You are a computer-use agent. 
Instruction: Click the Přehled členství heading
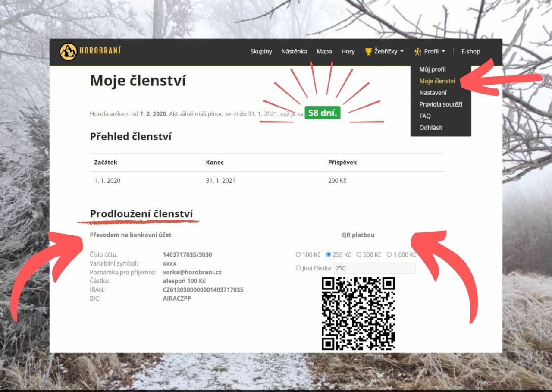coord(131,137)
